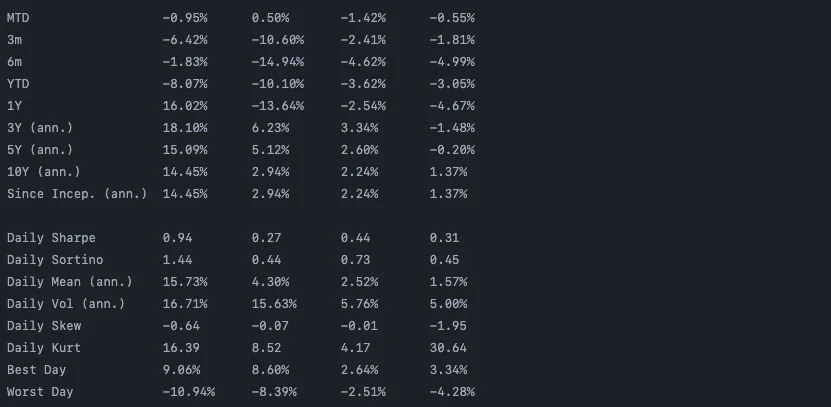Click the Worst Day row label
Image resolution: width=831 pixels, height=407 pixels.
[40, 392]
